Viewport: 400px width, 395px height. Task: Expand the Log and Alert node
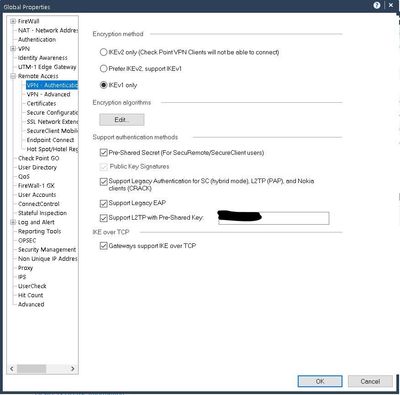13,222
